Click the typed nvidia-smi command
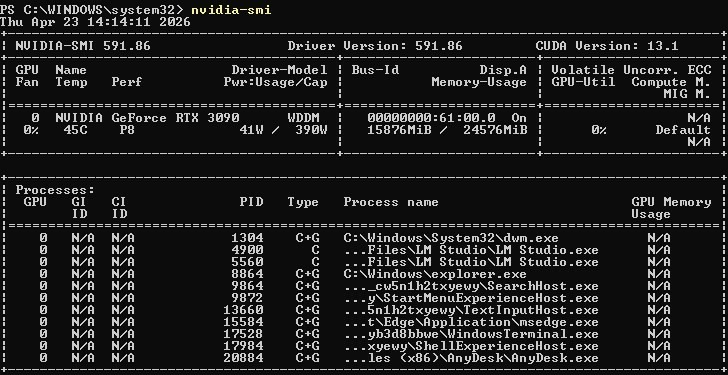Viewport: 728px width, 375px height. [231, 9]
